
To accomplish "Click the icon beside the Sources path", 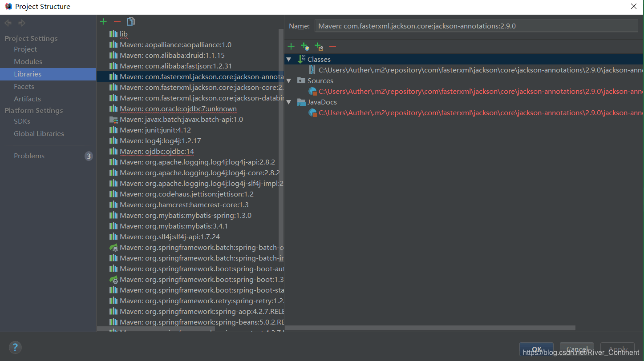I will pyautogui.click(x=312, y=91).
